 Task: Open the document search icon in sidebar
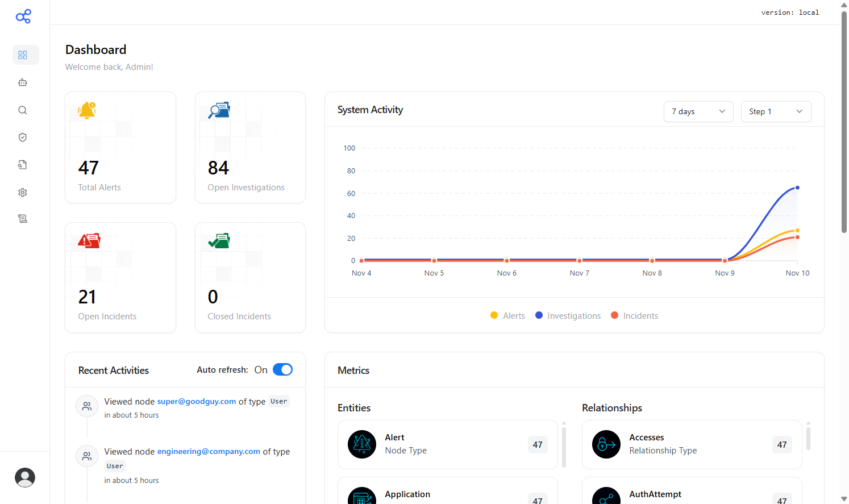(23, 164)
